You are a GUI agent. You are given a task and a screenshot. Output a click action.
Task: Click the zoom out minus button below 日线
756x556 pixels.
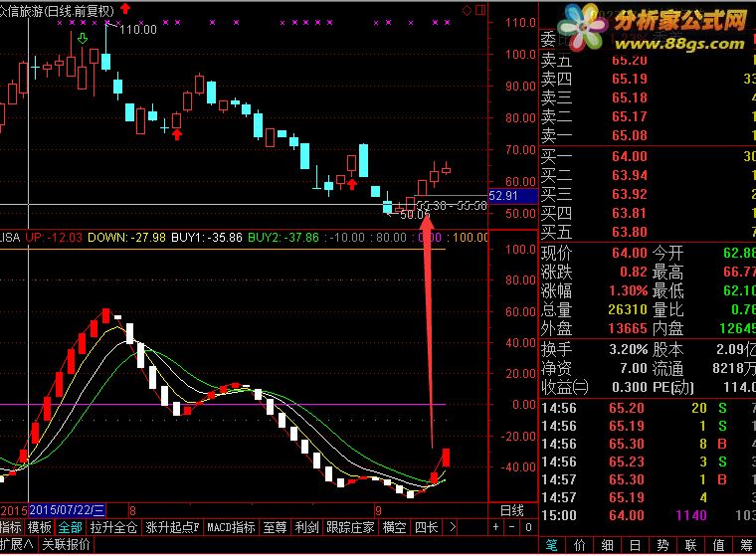[x=512, y=527]
